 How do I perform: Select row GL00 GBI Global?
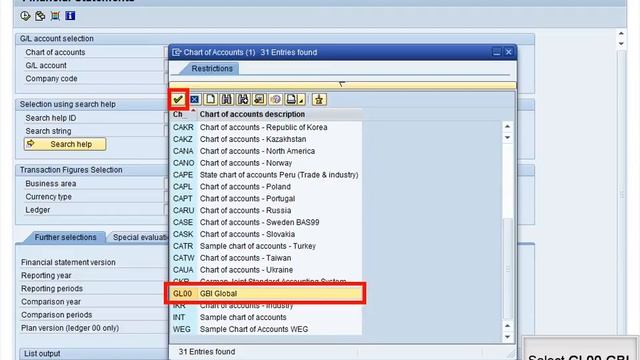point(266,293)
